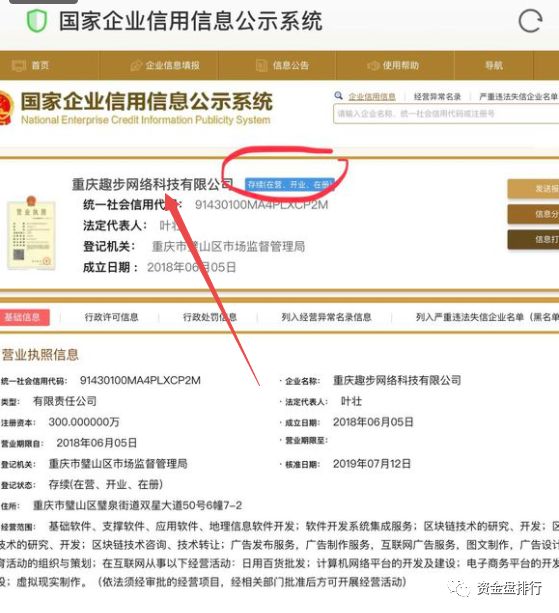559x613 pixels.
Task: Open 导航 in the navigation bar
Action: (x=494, y=65)
